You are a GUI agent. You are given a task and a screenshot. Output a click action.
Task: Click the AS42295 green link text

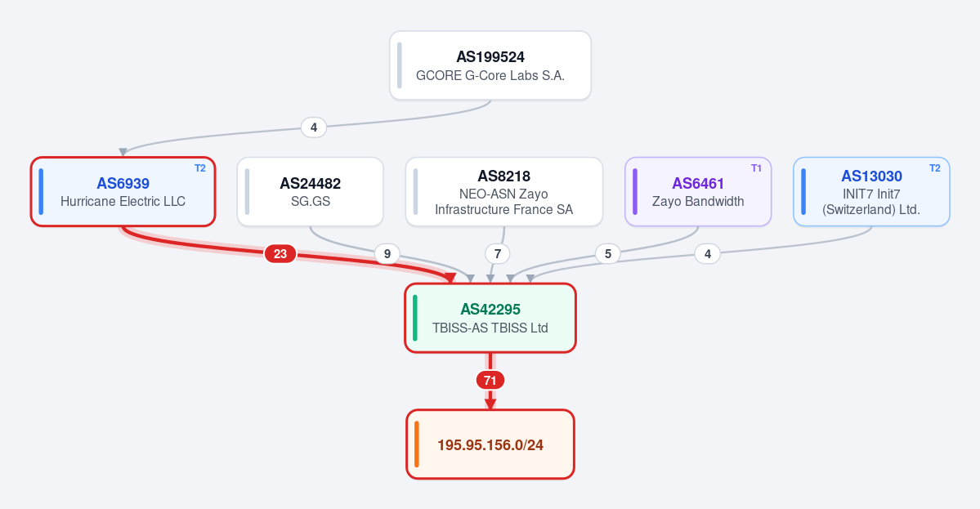coord(490,309)
